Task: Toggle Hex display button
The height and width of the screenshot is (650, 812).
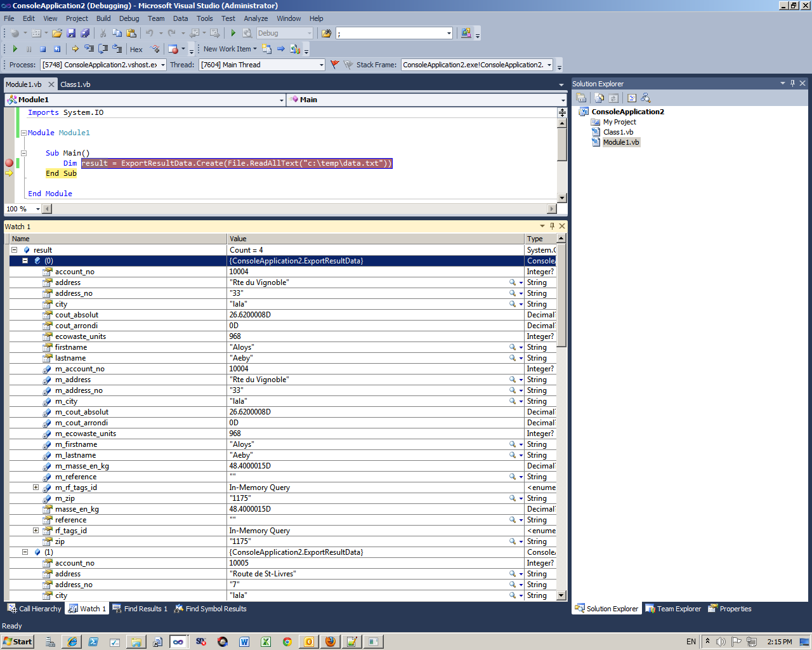Action: tap(136, 50)
